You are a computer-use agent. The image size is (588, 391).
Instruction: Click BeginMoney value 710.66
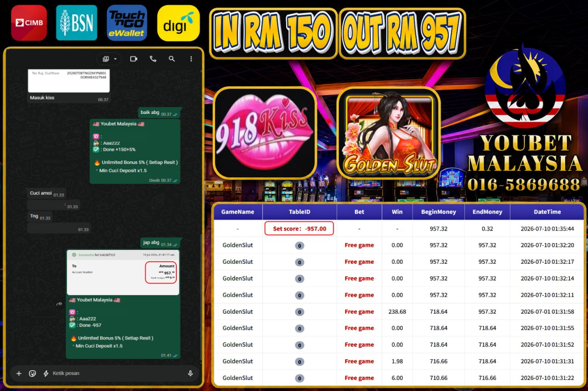(x=439, y=378)
